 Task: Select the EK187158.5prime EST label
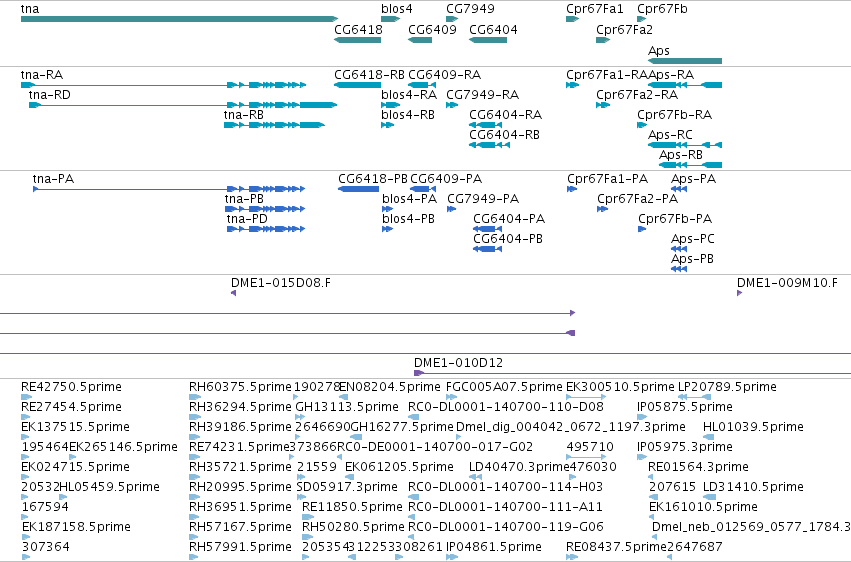[76, 527]
